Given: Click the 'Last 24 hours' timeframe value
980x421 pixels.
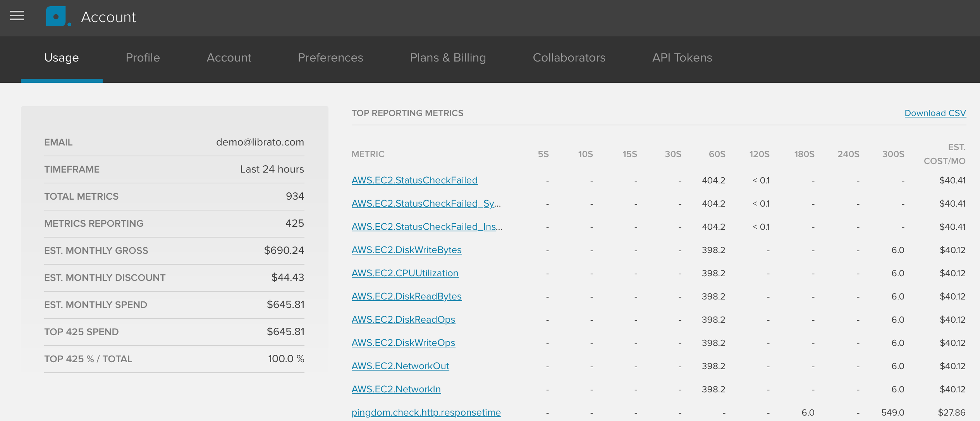Looking at the screenshot, I should (x=272, y=169).
